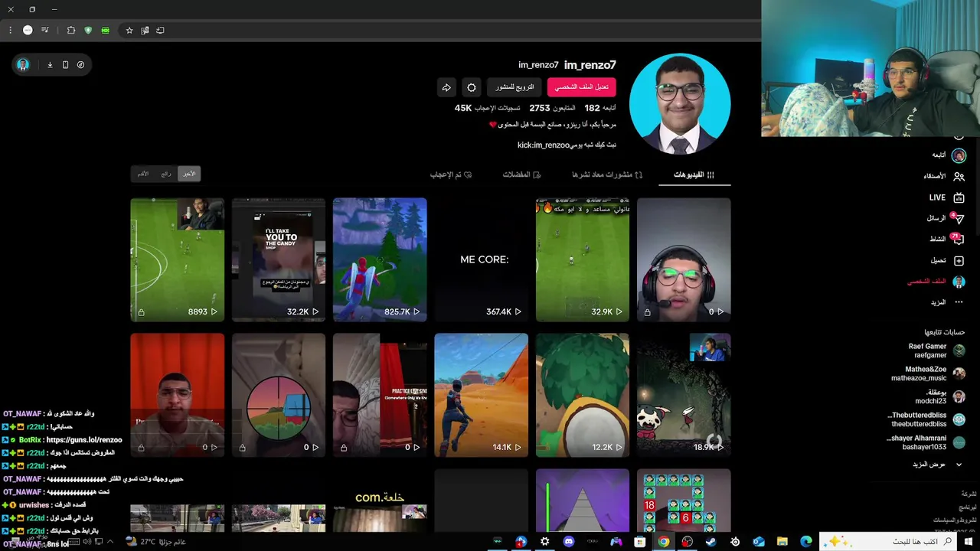The height and width of the screenshot is (551, 980).
Task: Sort videos by Latest
Action: click(189, 174)
